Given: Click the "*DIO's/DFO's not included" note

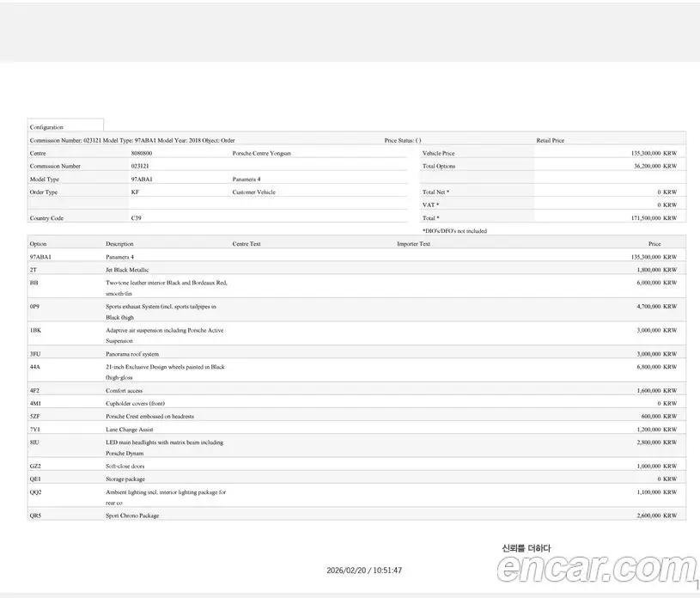Looking at the screenshot, I should [x=454, y=231].
